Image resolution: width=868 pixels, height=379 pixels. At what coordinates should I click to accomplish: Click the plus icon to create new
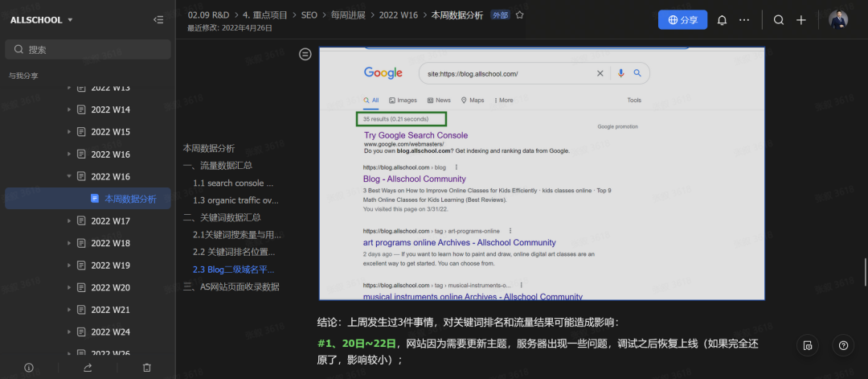[x=800, y=20]
